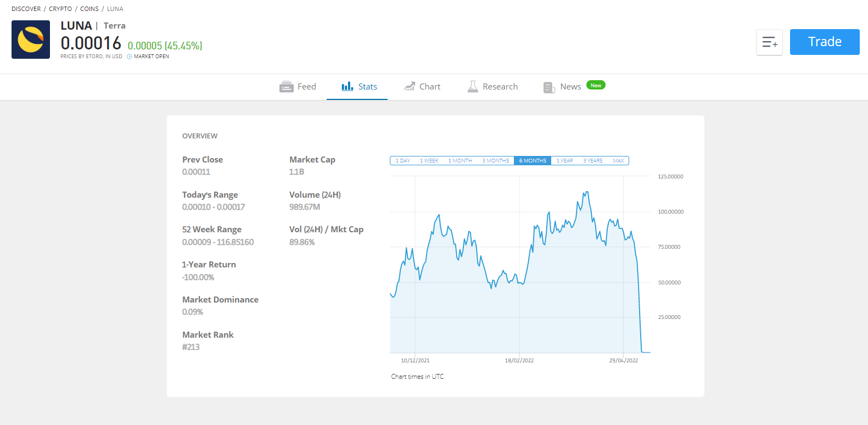Select the 3 YEARS chart range
The height and width of the screenshot is (425, 868).
pyautogui.click(x=592, y=161)
